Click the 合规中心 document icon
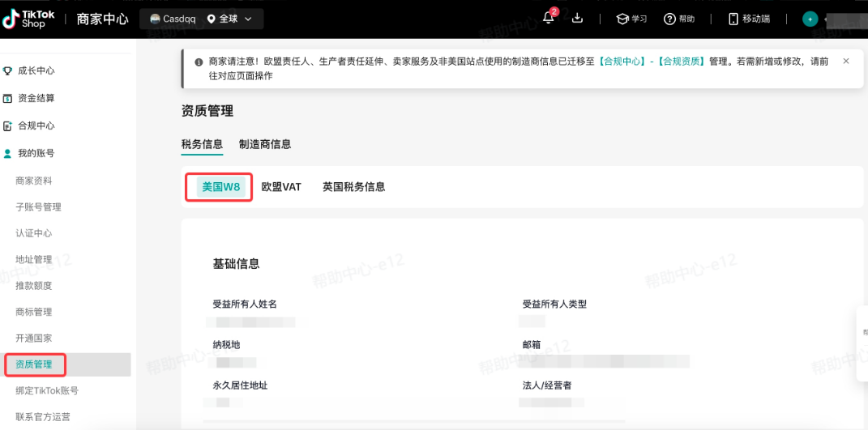The width and height of the screenshot is (868, 430). [x=8, y=126]
